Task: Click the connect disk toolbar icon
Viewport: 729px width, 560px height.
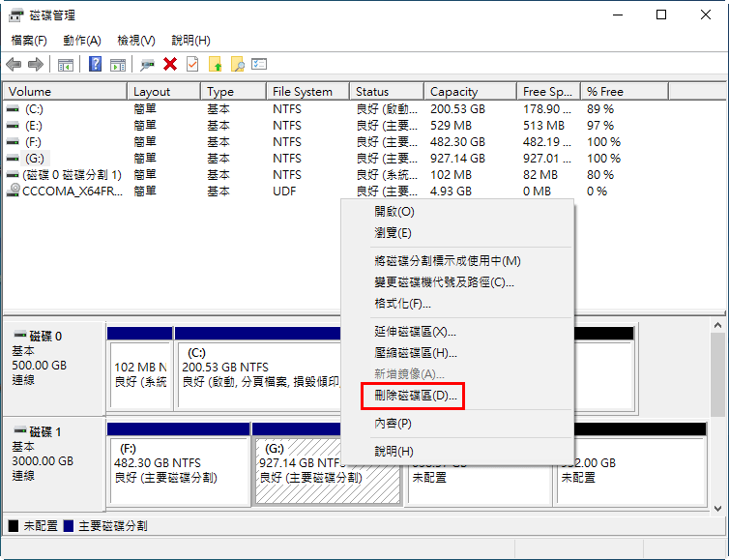Action: [147, 65]
